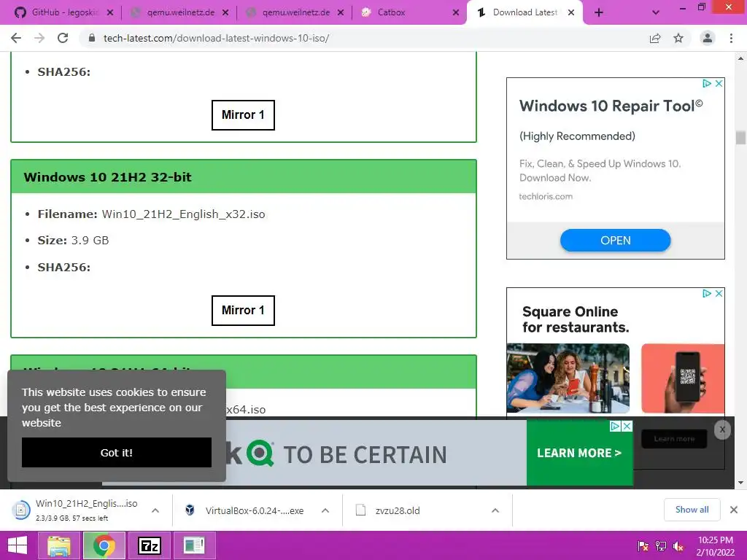Screen dimensions: 747x560
Task: Open the taskbar clock showing 10:25 PM
Action: (x=716, y=546)
